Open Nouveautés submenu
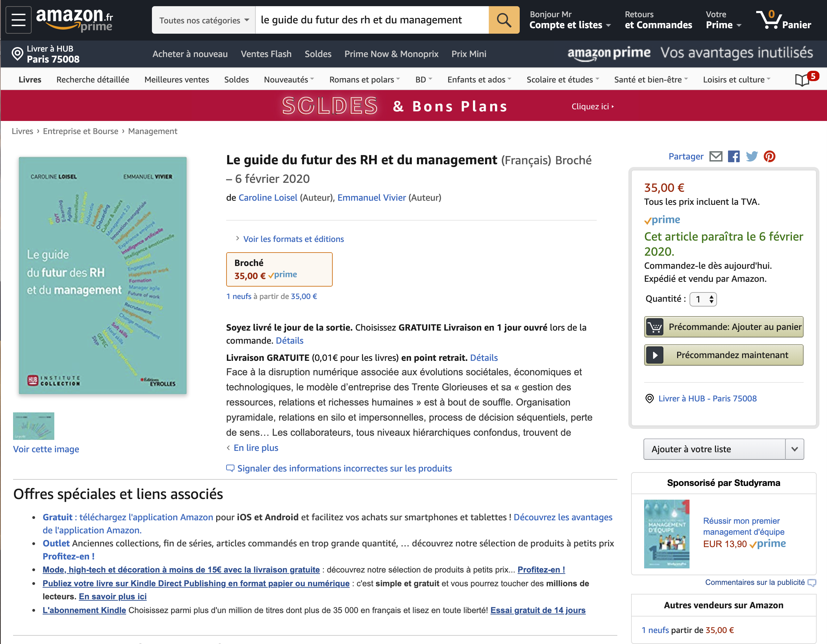Viewport: 827px width, 644px height. pyautogui.click(x=289, y=79)
